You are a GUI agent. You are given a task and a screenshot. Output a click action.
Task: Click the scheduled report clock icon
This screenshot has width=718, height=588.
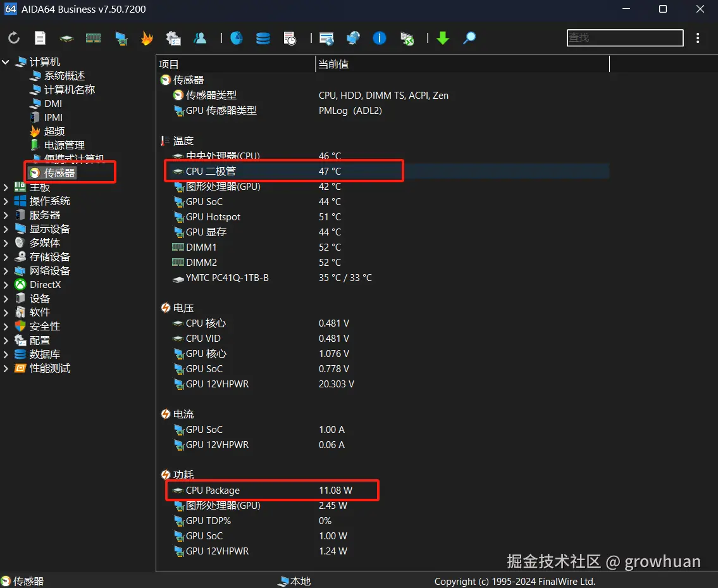[x=289, y=38]
